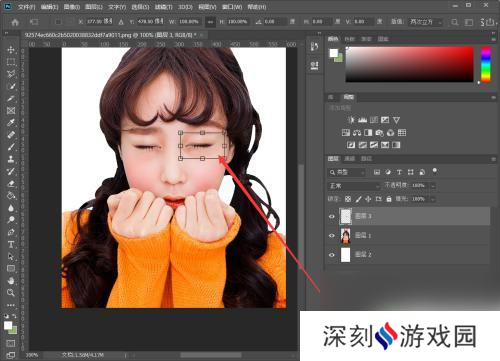The width and height of the screenshot is (500, 361).
Task: Hide layer 图层 3
Action: pos(332,216)
